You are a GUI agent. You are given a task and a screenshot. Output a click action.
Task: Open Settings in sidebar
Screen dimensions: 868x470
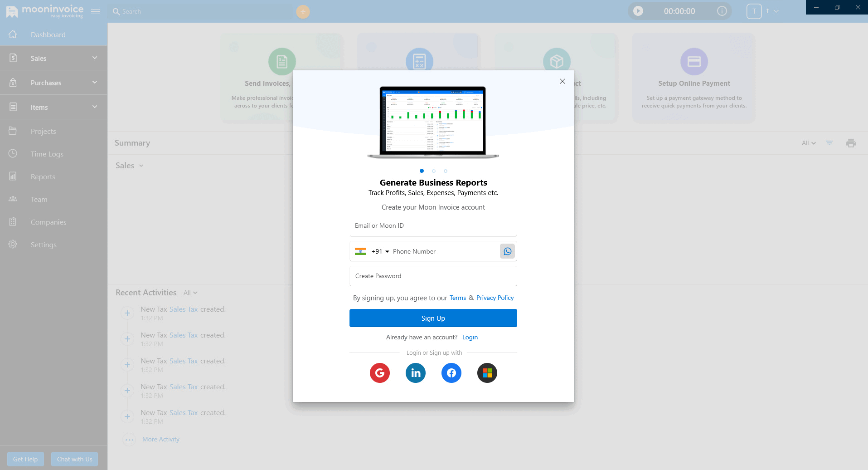click(x=53, y=245)
